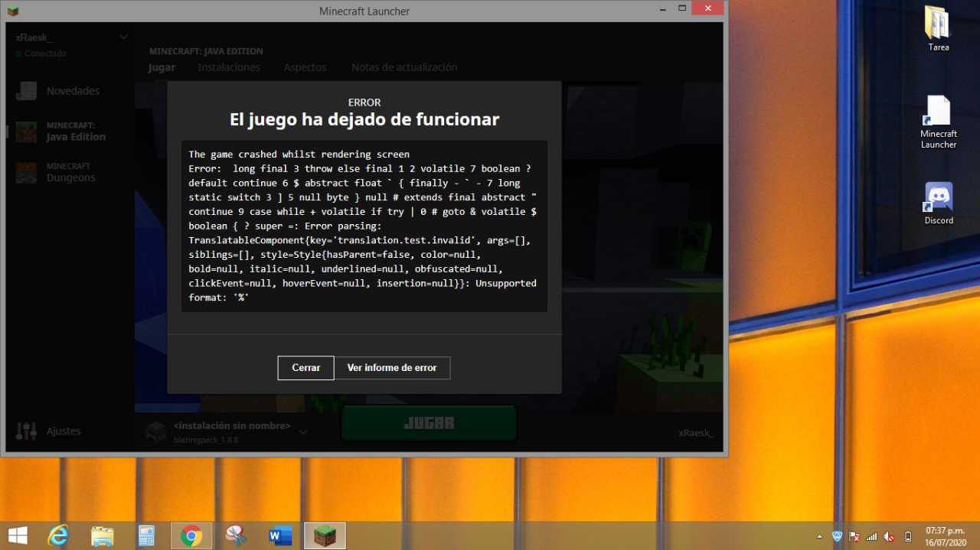Open Notas de actualización tab
Viewport: 980px width, 550px height.
click(404, 67)
